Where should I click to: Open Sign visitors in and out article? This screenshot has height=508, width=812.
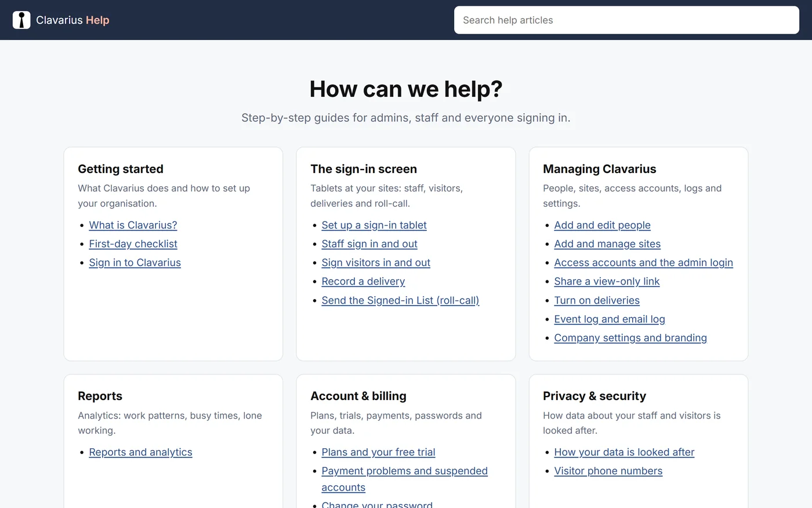click(376, 262)
